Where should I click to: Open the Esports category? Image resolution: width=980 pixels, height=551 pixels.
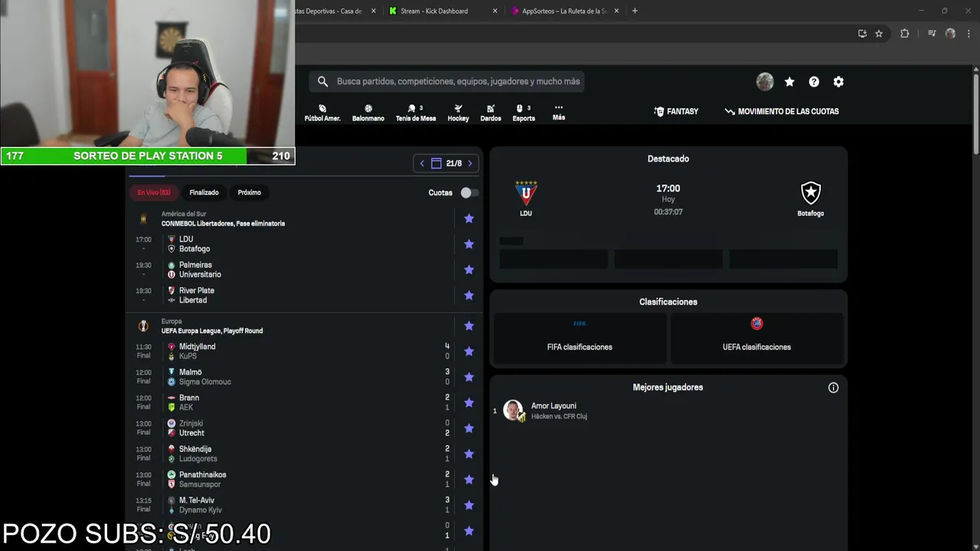(524, 112)
